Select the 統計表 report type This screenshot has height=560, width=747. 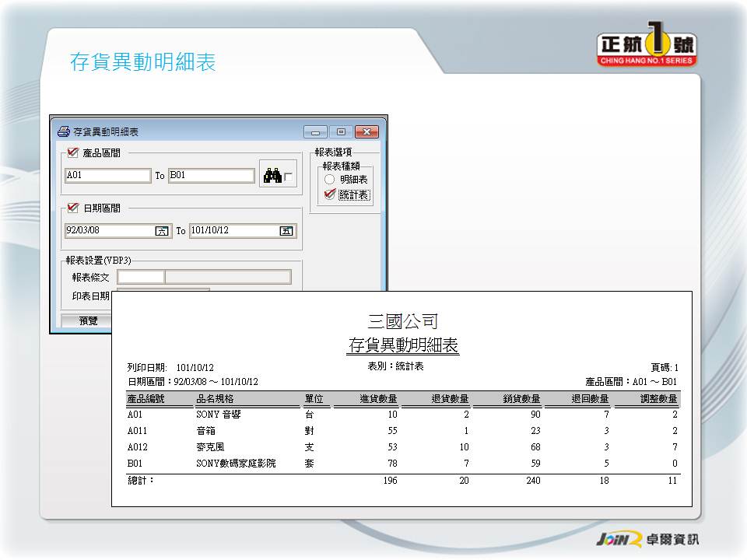pos(330,194)
